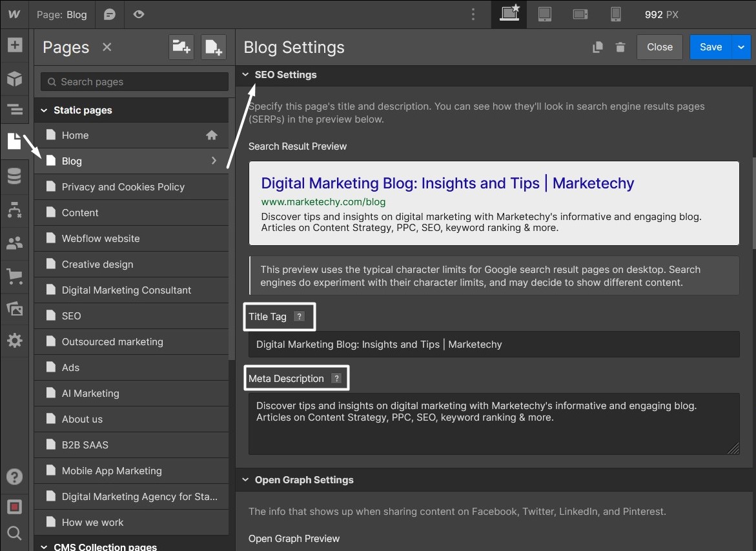The width and height of the screenshot is (756, 551).
Task: Open the Add Elements panel icon
Action: click(14, 45)
